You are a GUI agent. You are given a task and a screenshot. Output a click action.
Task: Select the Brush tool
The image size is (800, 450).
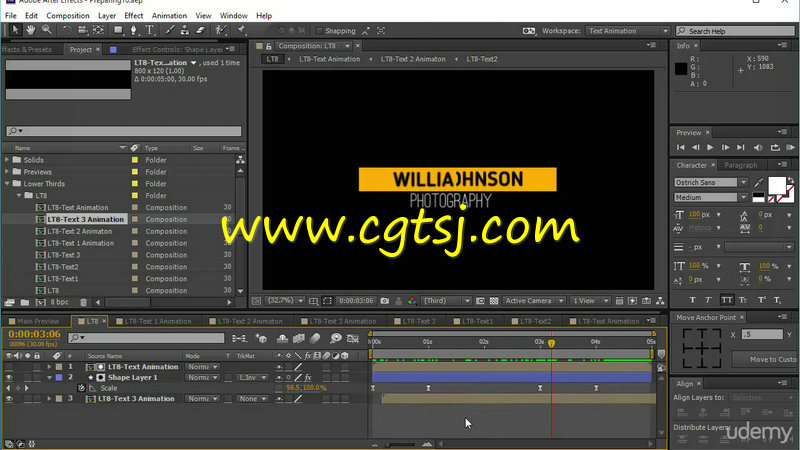pos(170,30)
